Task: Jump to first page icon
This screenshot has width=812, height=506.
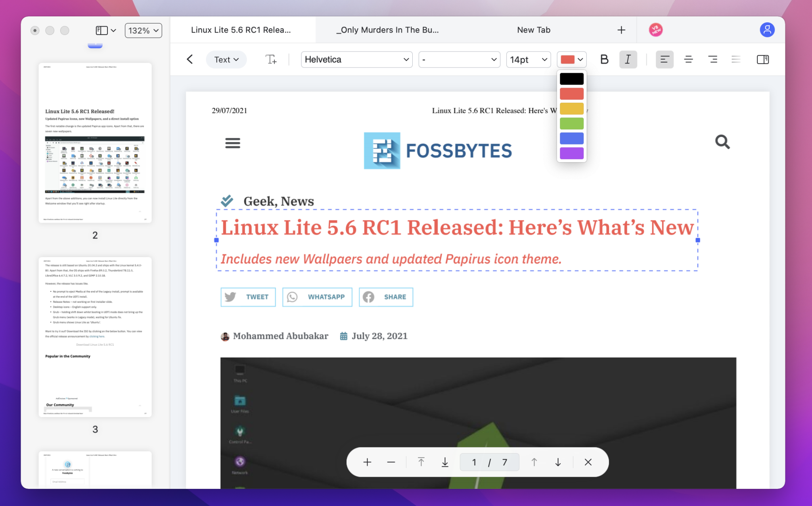Action: pos(421,462)
